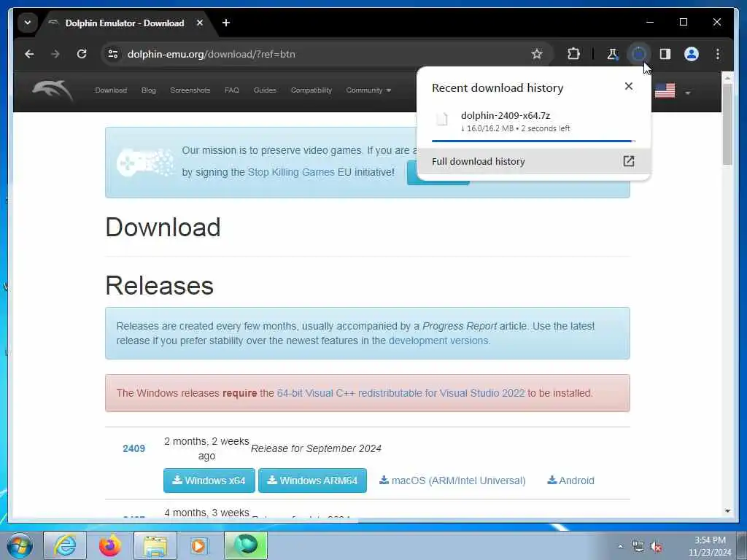Select the Dolphin Emulator - Download tab

125,23
